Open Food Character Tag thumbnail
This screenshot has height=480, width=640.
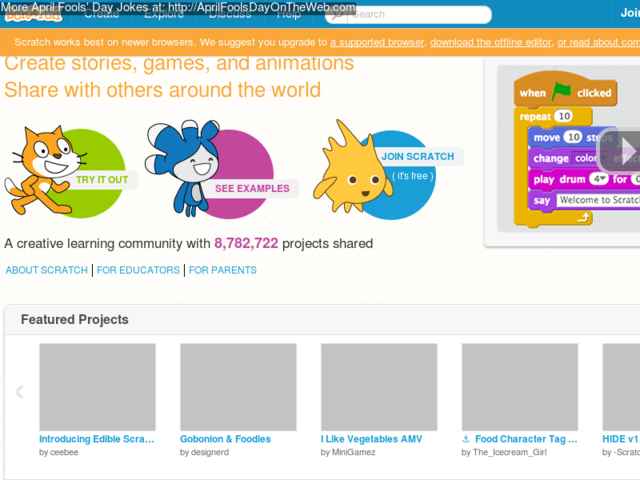[x=520, y=387]
